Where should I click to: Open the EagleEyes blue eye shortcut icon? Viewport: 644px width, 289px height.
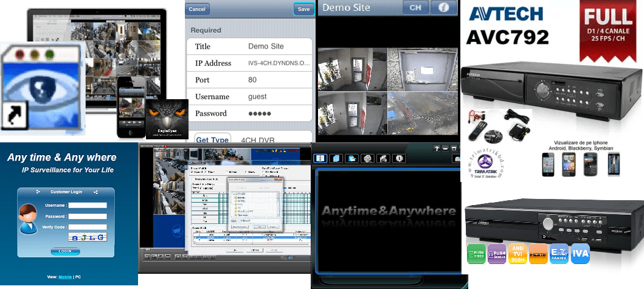click(43, 88)
